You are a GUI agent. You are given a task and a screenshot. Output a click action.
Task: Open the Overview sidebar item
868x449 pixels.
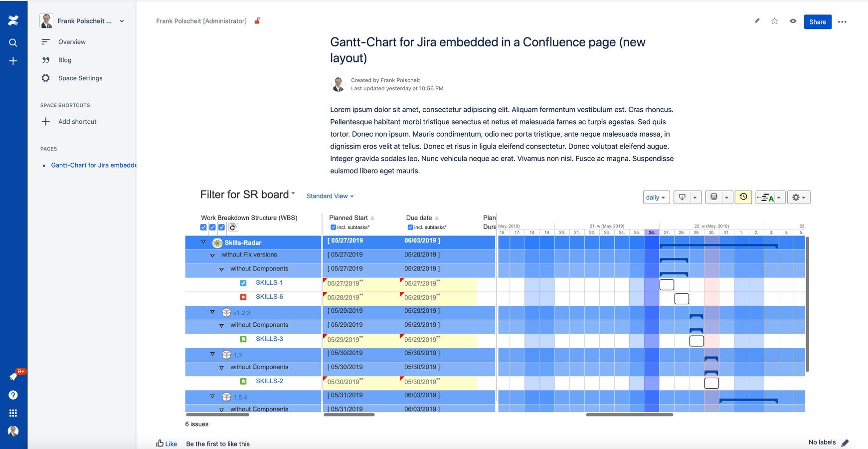(72, 42)
